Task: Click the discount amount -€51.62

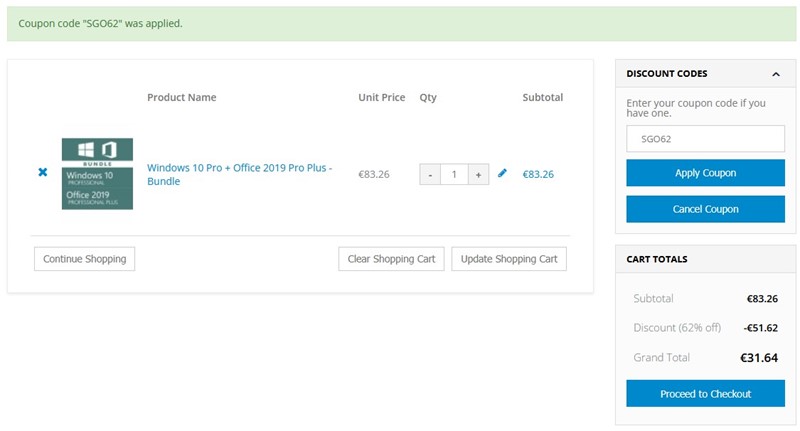Action: (760, 328)
